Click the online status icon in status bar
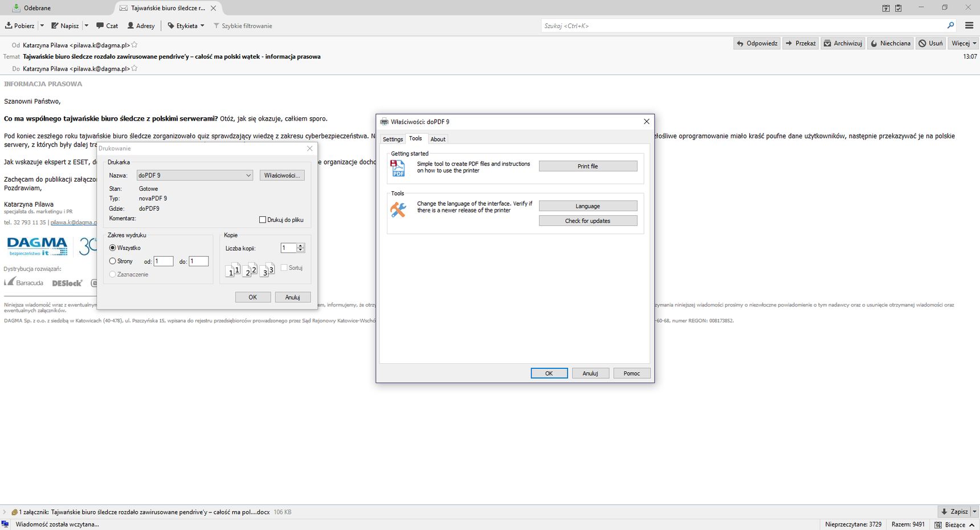The image size is (980, 530). tap(5, 524)
